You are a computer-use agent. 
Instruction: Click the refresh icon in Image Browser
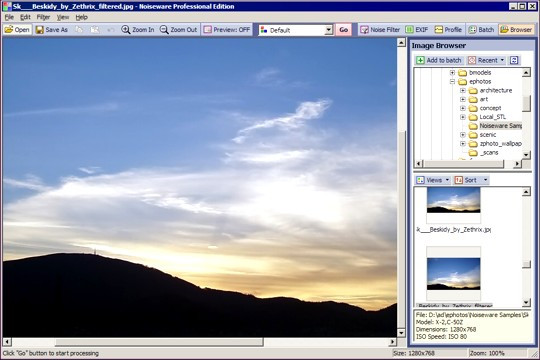(514, 60)
